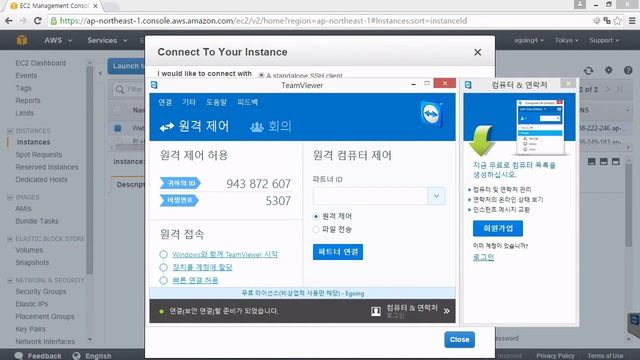Expand the partner ID dropdown arrow
The width and height of the screenshot is (640, 360).
(436, 196)
